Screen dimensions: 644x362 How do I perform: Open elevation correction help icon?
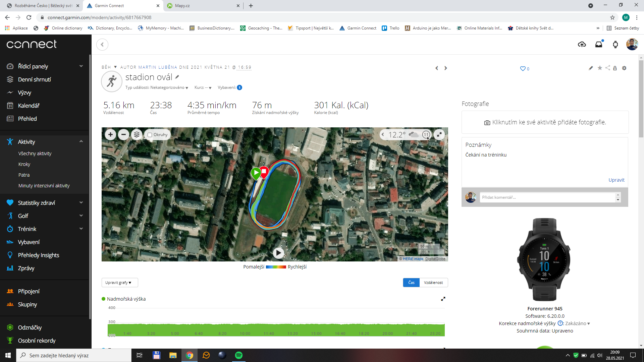pyautogui.click(x=560, y=323)
